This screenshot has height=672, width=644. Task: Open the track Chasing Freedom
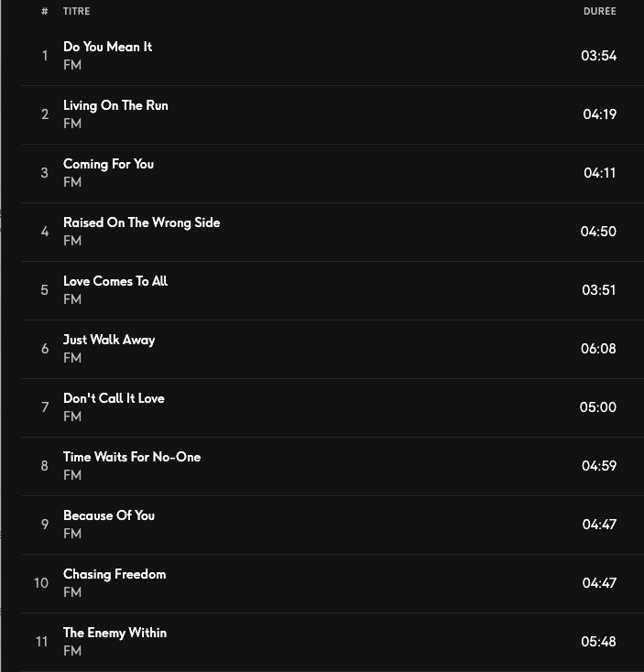[115, 574]
